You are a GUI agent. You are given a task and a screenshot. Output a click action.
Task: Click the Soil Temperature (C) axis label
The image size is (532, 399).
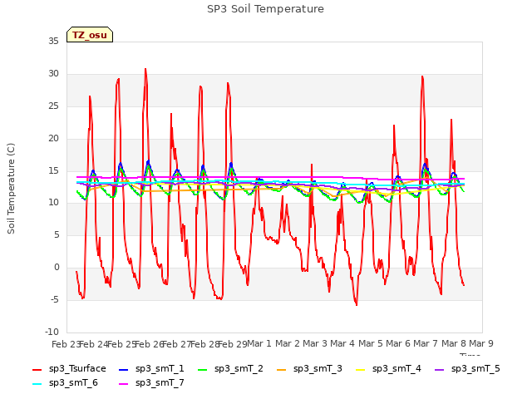(11, 189)
